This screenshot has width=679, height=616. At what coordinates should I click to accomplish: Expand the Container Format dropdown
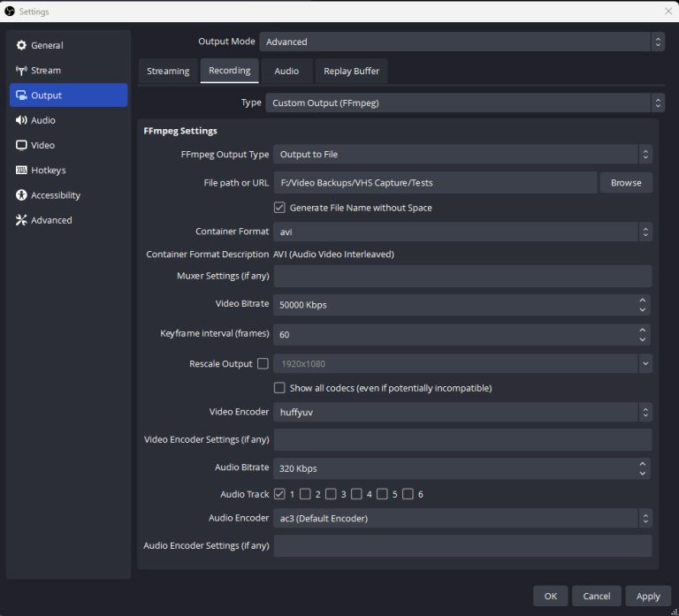tap(462, 232)
